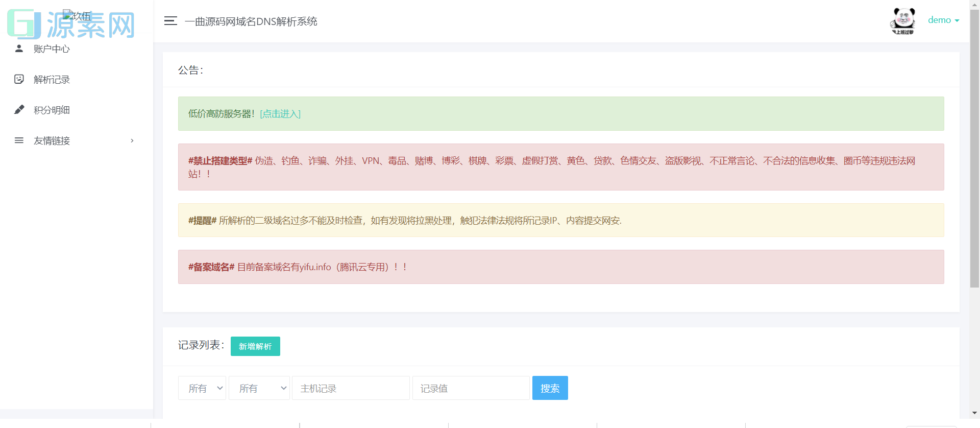980x428 pixels.
Task: Open 积分明细 in the sidebar
Action: pyautogui.click(x=77, y=110)
